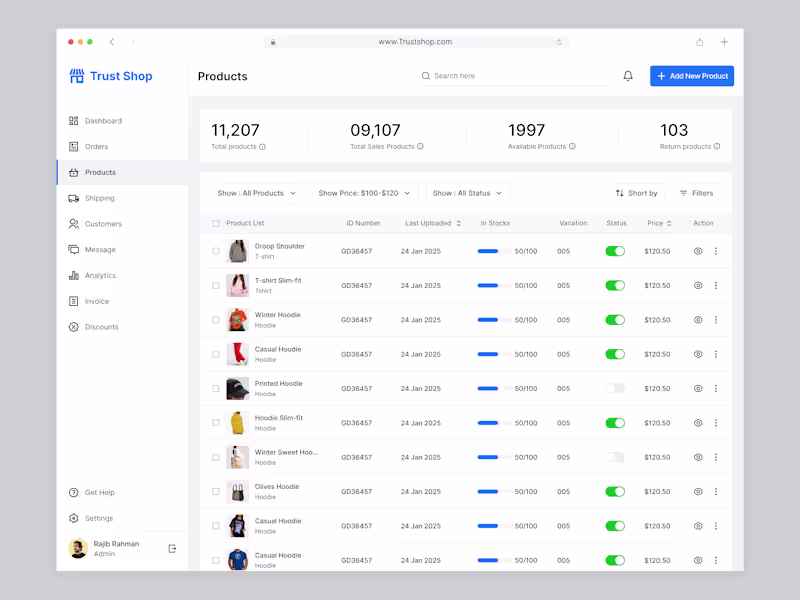Click the info icon next to Total products

(x=262, y=147)
